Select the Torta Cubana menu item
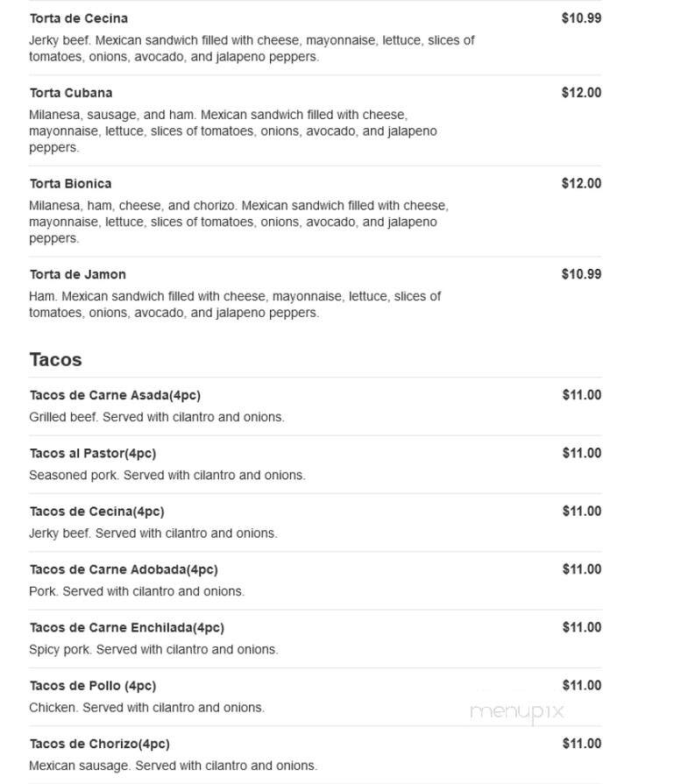 point(71,93)
